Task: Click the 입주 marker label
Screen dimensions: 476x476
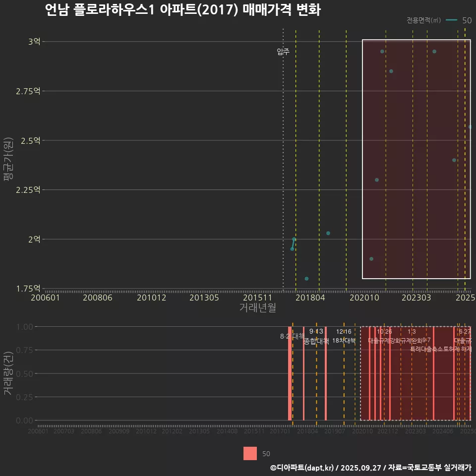Action: (x=283, y=52)
